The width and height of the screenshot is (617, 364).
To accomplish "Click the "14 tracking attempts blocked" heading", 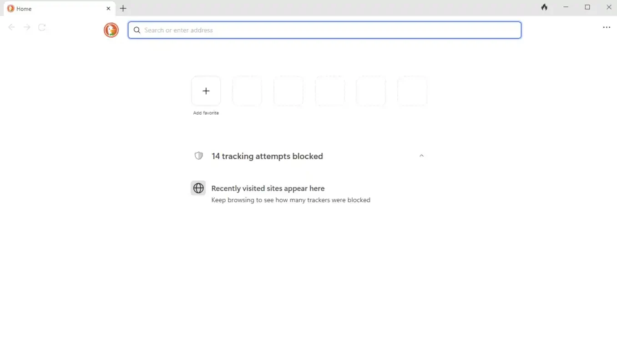I will (x=267, y=156).
